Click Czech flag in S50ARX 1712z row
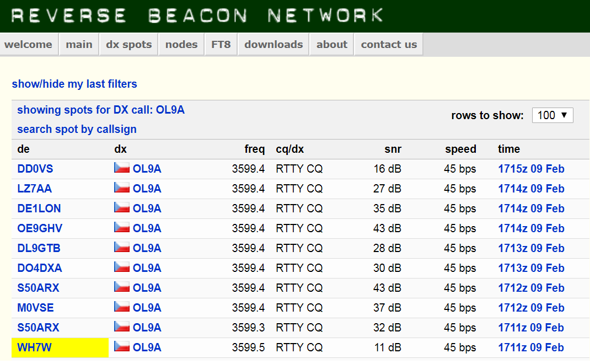The height and width of the screenshot is (364, 590). [121, 287]
